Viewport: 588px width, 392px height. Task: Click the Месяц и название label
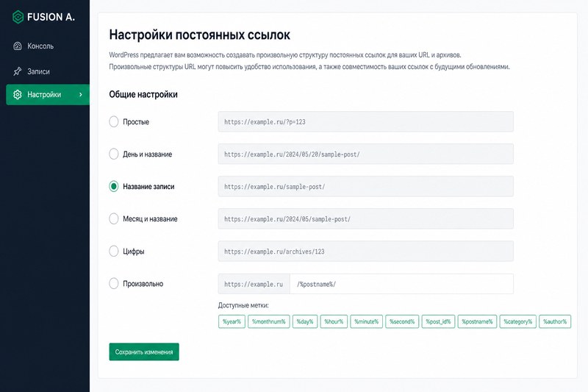(150, 218)
